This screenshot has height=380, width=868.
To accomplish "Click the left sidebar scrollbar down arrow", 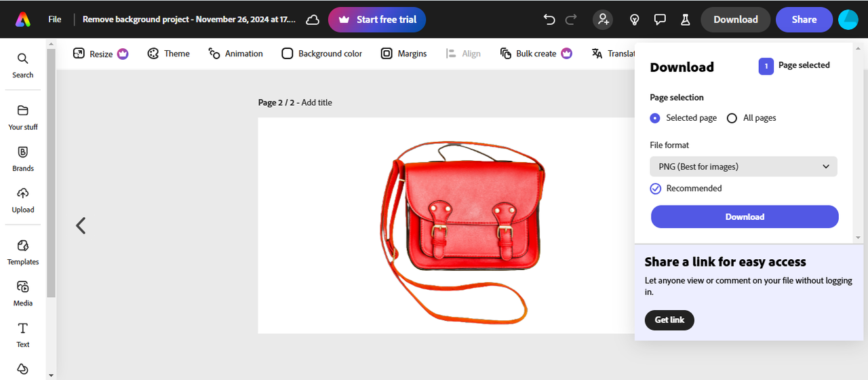I will (51, 375).
